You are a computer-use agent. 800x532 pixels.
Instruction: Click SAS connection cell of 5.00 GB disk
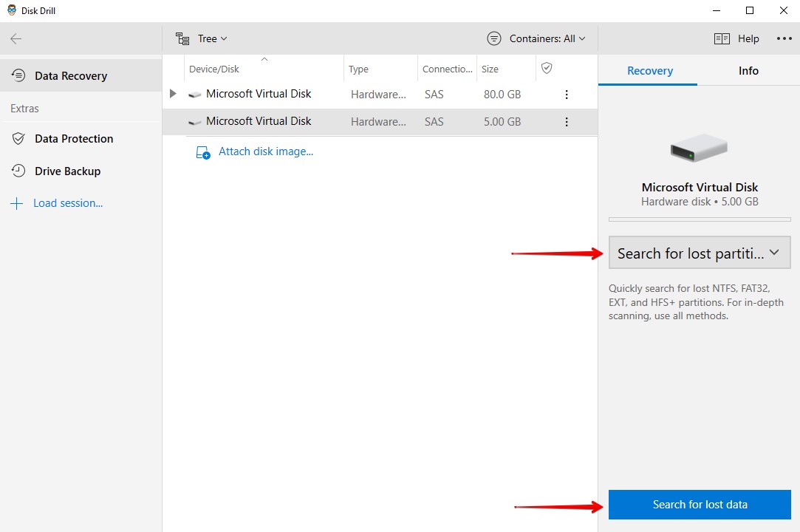click(x=434, y=122)
